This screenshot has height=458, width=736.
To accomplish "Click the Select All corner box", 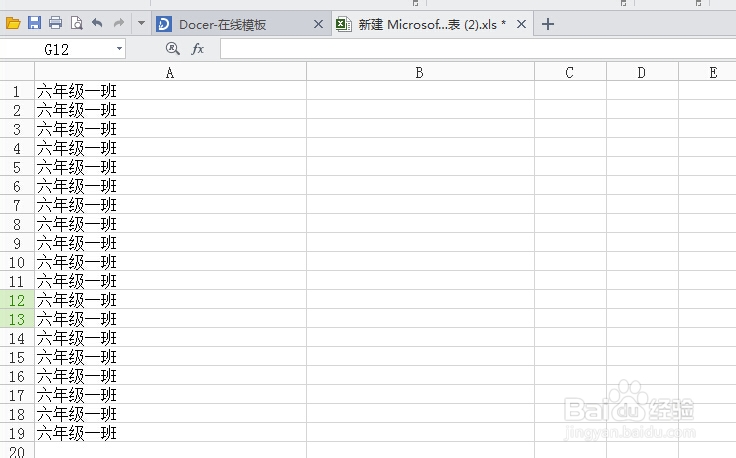I will (17, 72).
